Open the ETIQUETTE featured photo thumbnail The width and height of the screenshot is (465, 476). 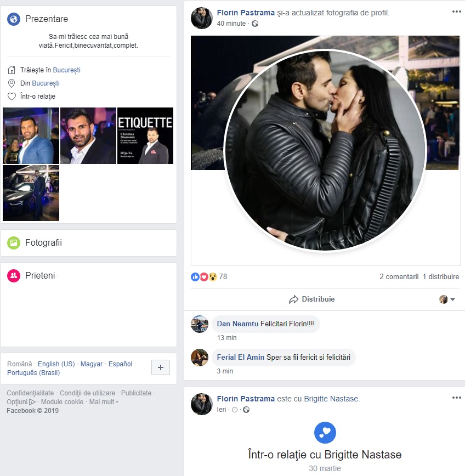[145, 135]
